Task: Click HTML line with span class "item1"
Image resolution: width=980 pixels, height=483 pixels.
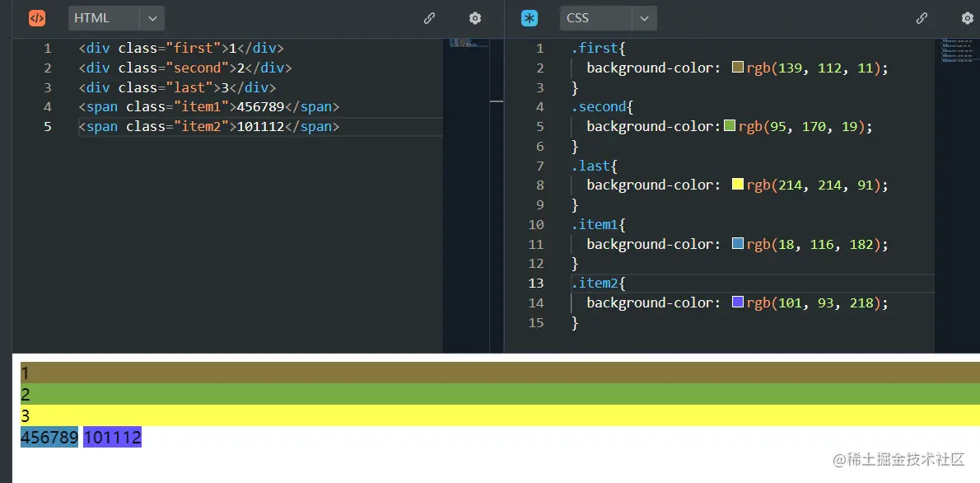Action: 208,107
